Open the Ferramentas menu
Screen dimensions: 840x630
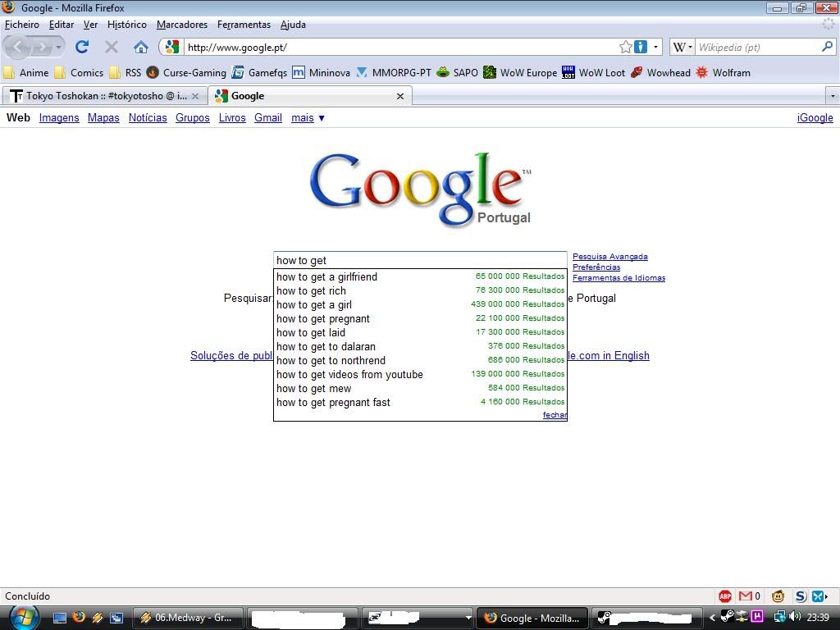244,25
